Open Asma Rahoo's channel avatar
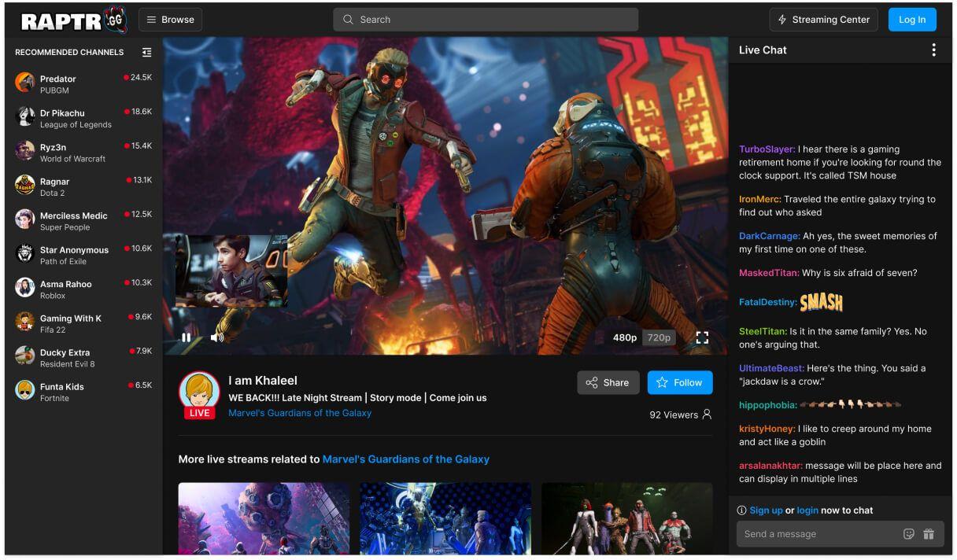 point(25,288)
